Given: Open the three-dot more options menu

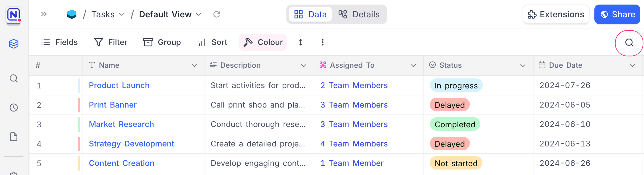Looking at the screenshot, I should [322, 42].
